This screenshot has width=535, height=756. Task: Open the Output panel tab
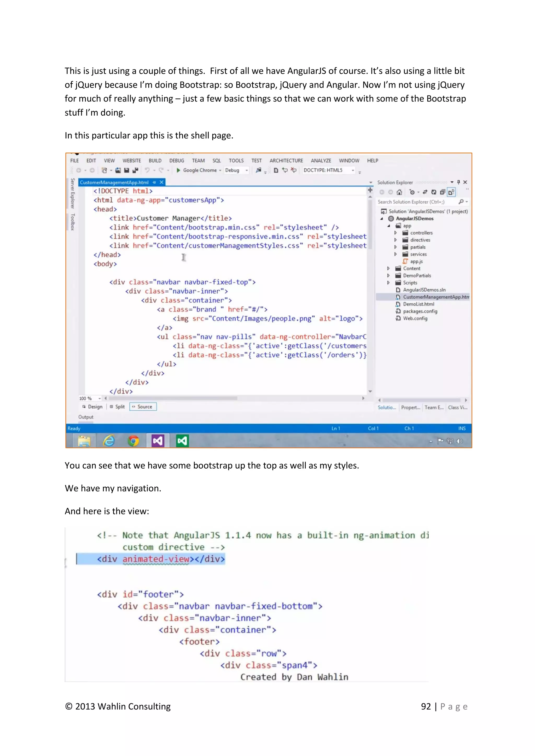click(x=86, y=417)
